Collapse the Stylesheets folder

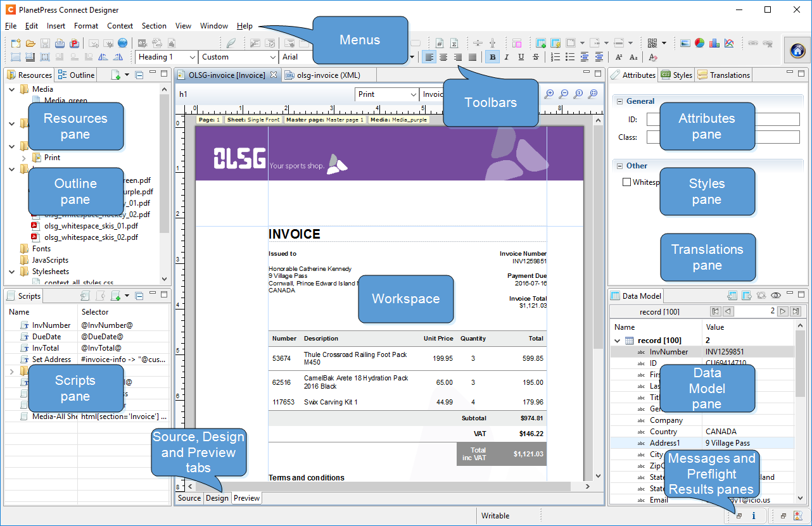(12, 272)
